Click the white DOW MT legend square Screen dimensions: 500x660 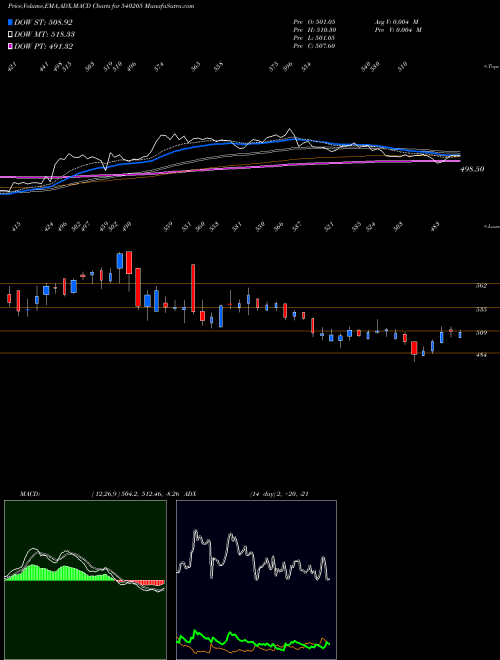click(x=11, y=34)
